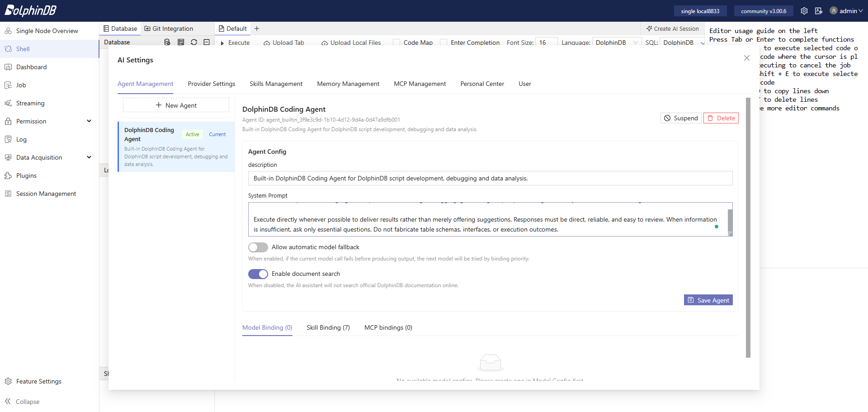
Task: Expand the Data Acquisition submenu chevron
Action: [89, 157]
